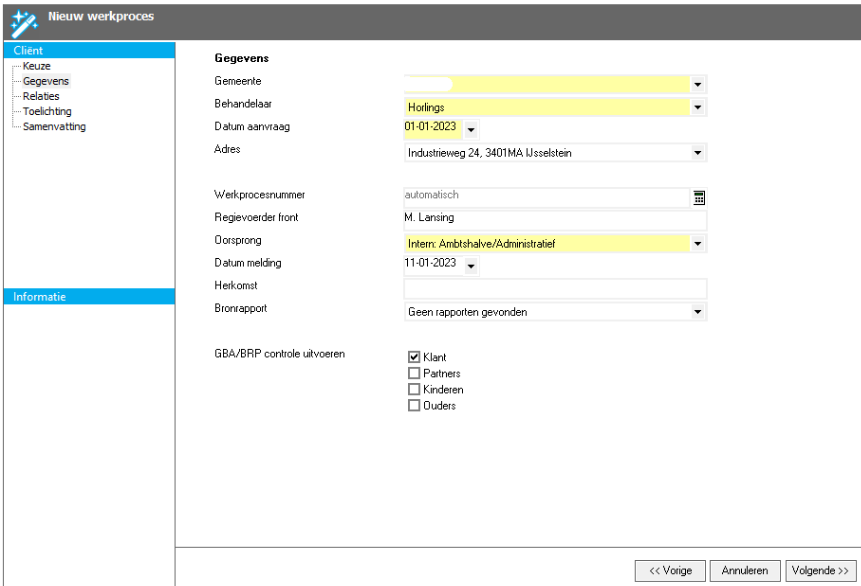Viewport: 861px width, 586px height.
Task: Open the Datum melding date picker
Action: point(472,266)
